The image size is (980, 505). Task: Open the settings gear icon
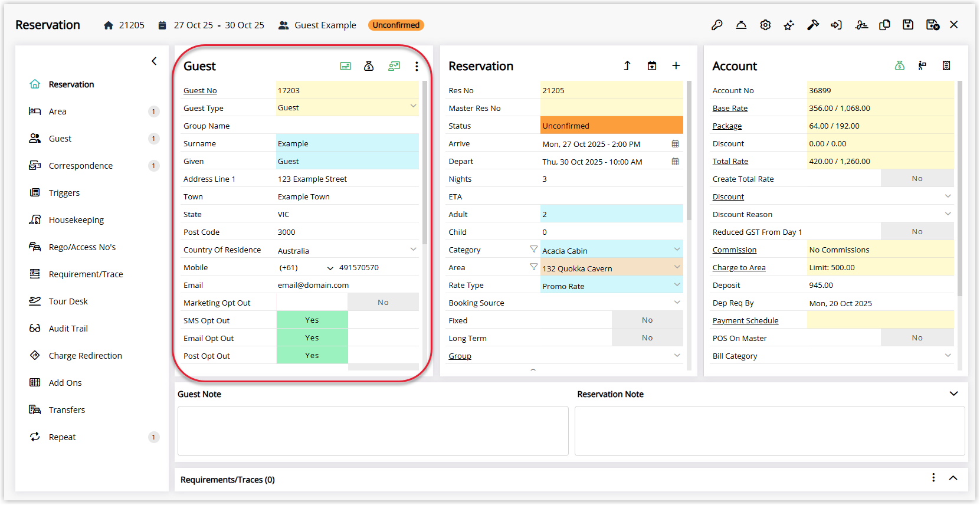765,25
